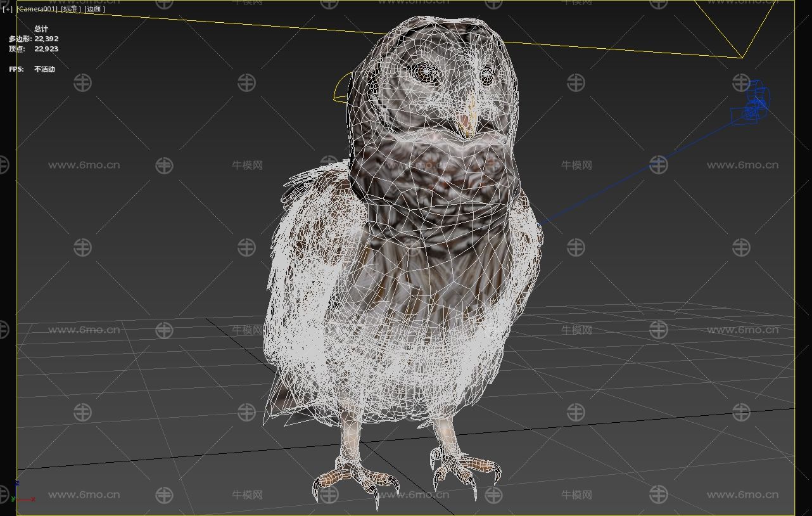This screenshot has height=516, width=812.
Task: Open the 标准 shading quality menu
Action: coord(71,10)
